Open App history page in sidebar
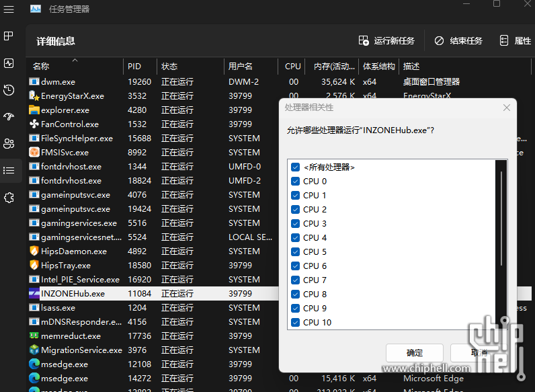Image resolution: width=535 pixels, height=392 pixels. [9, 90]
